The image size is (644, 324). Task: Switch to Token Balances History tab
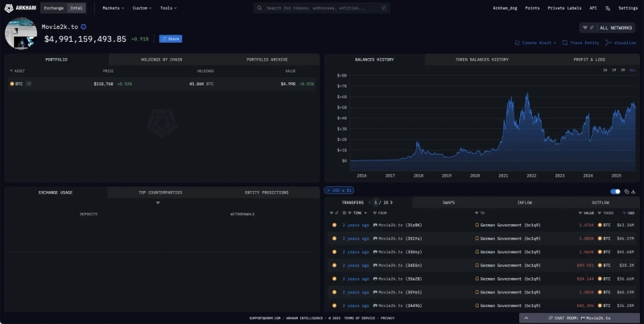tap(481, 60)
